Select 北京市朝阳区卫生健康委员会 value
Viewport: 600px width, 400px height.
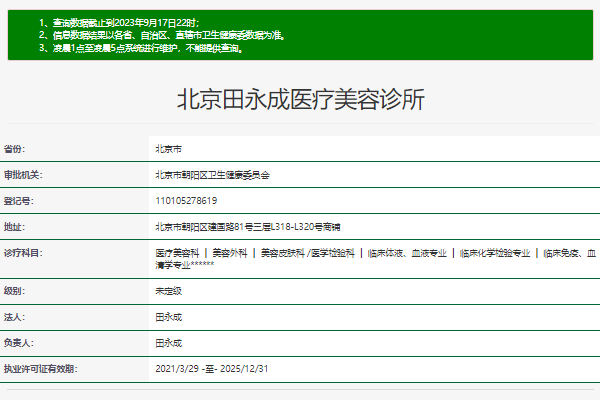212,175
